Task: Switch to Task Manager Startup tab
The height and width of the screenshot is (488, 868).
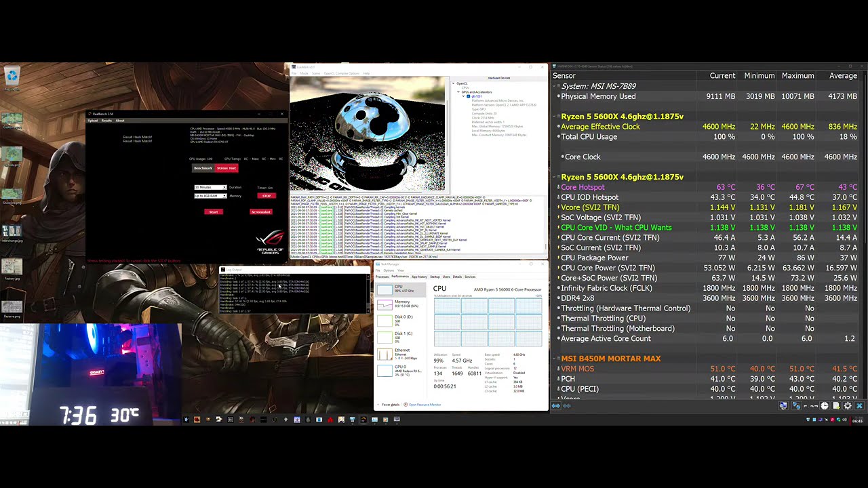Action: (x=435, y=277)
